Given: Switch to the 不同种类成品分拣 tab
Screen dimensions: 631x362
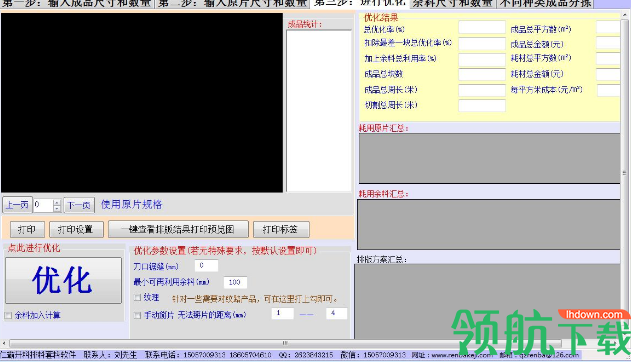Looking at the screenshot, I should [x=546, y=4].
